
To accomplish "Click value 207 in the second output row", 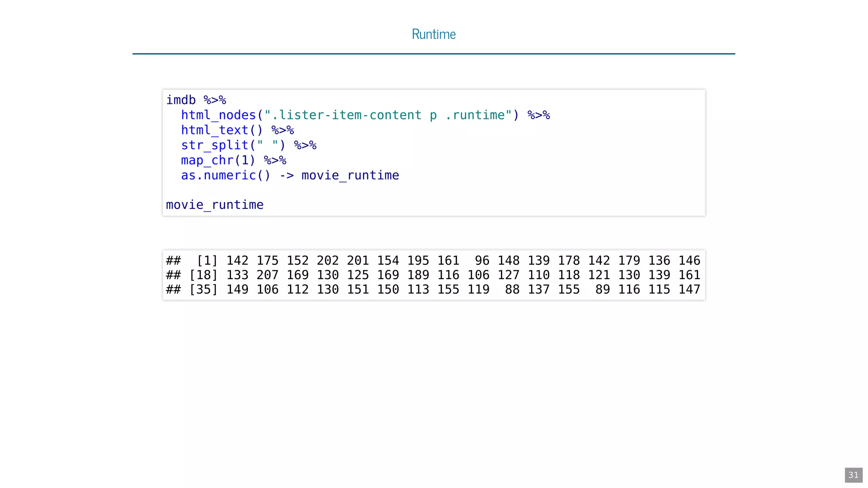I will 267,275.
